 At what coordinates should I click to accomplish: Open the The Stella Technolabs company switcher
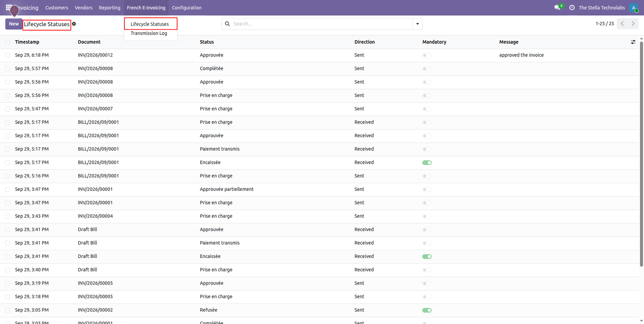pos(602,8)
